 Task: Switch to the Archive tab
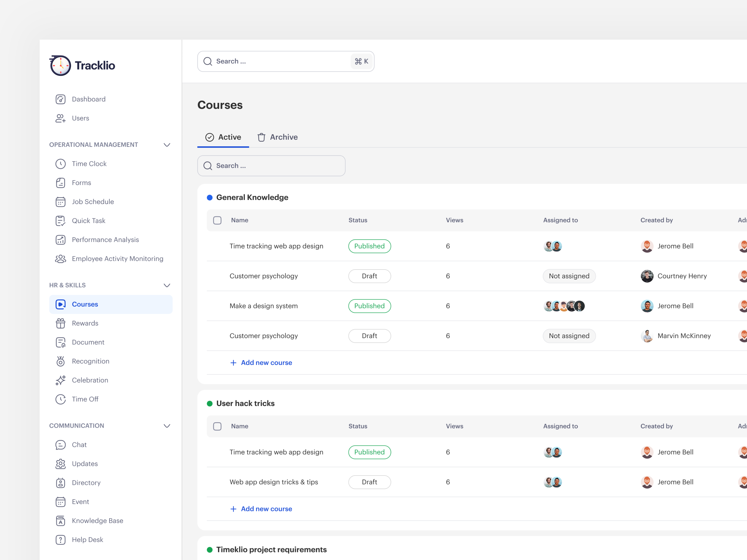pyautogui.click(x=277, y=137)
